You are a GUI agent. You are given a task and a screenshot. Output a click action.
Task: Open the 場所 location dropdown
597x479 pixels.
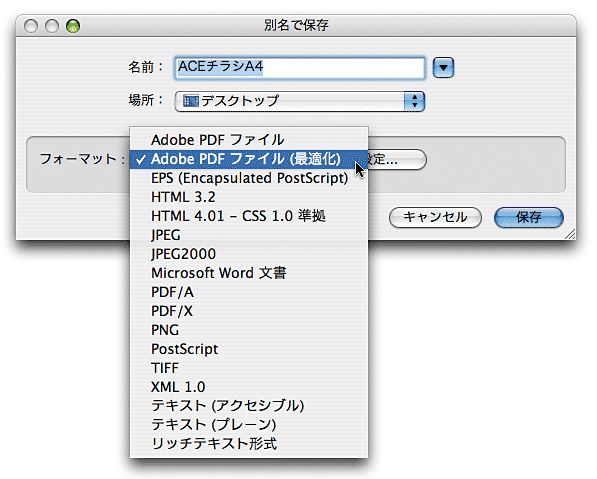point(300,101)
